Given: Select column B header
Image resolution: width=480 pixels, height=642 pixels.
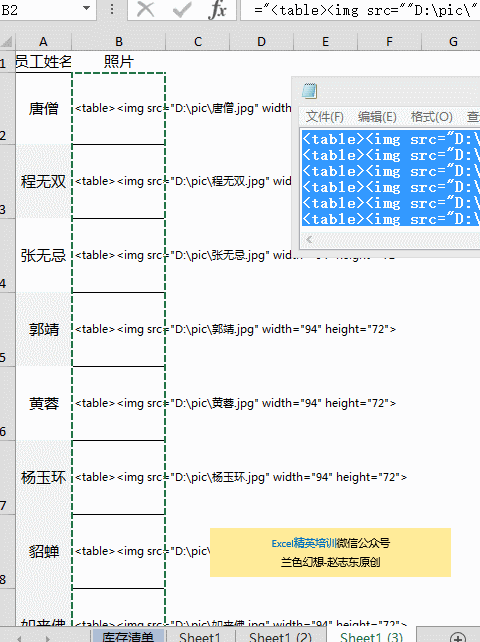Looking at the screenshot, I should (118, 42).
